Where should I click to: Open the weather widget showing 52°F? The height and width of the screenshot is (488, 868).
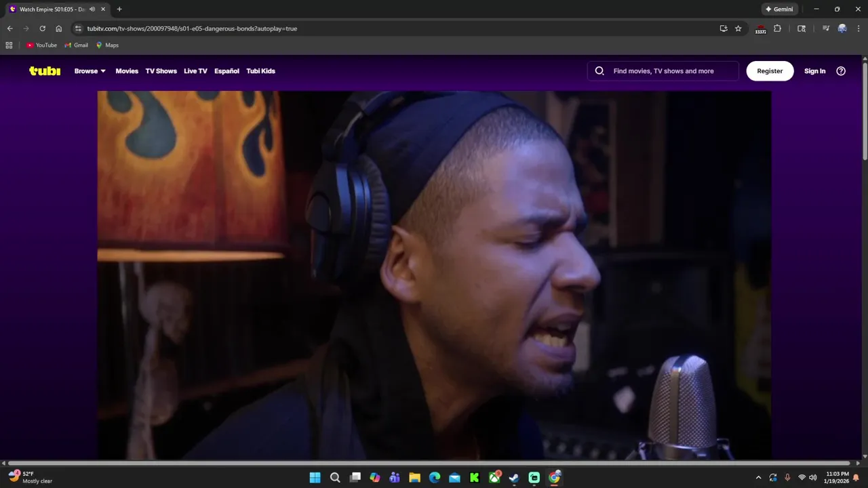(31, 477)
